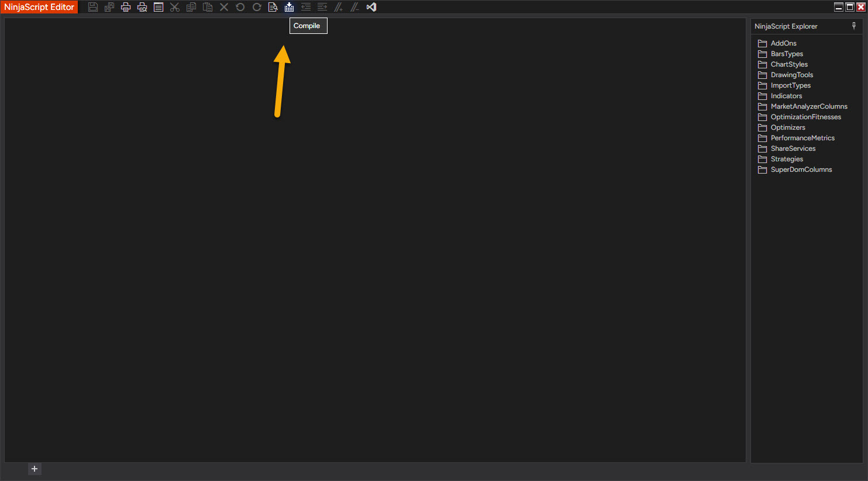Click the Find document-search icon

pos(273,7)
